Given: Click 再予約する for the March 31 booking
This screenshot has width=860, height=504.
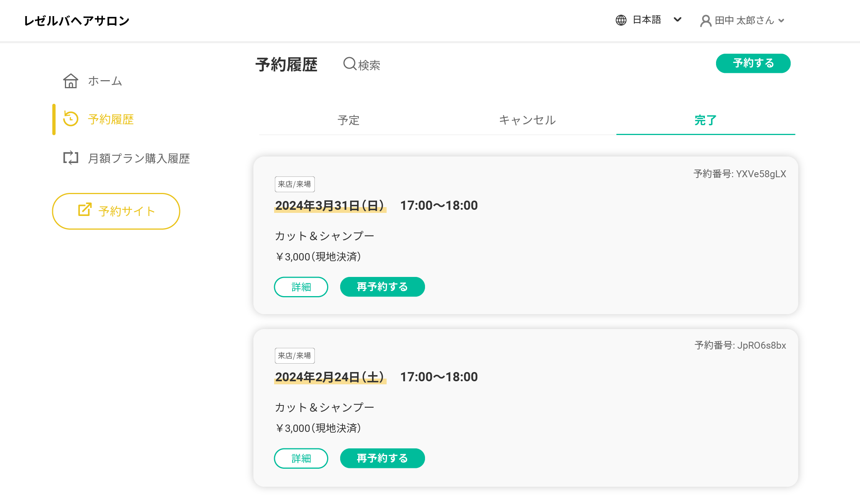Looking at the screenshot, I should 382,287.
